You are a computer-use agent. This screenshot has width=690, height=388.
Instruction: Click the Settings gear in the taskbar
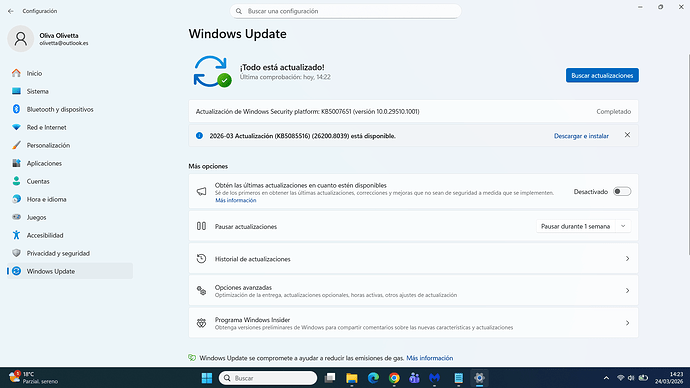479,378
